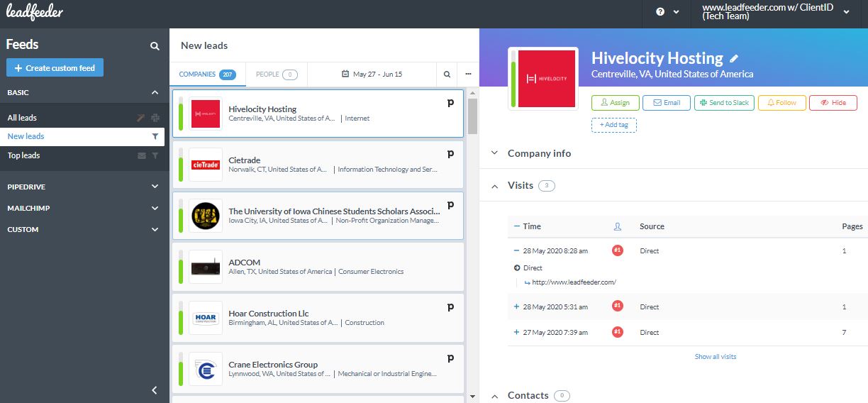This screenshot has width=868, height=403.
Task: Open the three-dot more options menu
Action: click(x=468, y=74)
